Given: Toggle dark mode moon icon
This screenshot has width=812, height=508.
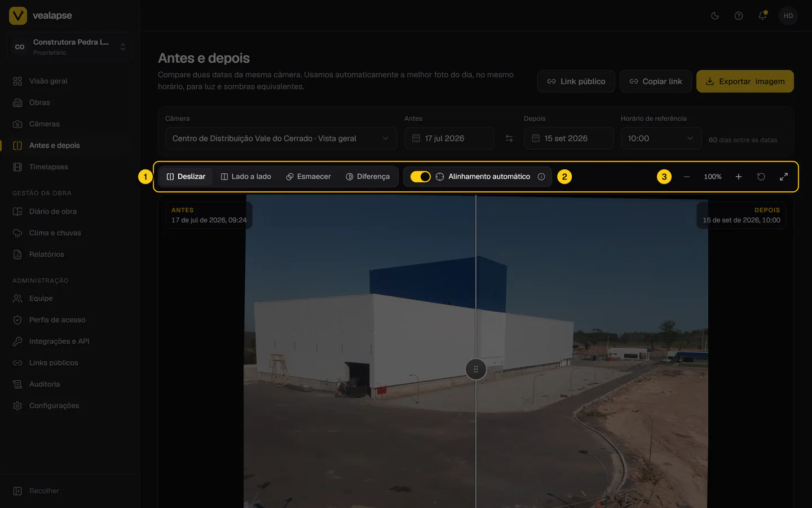Looking at the screenshot, I should tap(715, 16).
